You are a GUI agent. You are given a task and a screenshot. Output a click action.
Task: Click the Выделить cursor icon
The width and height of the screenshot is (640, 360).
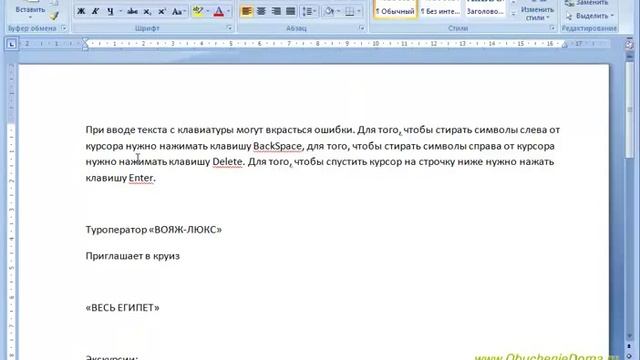coord(569,16)
